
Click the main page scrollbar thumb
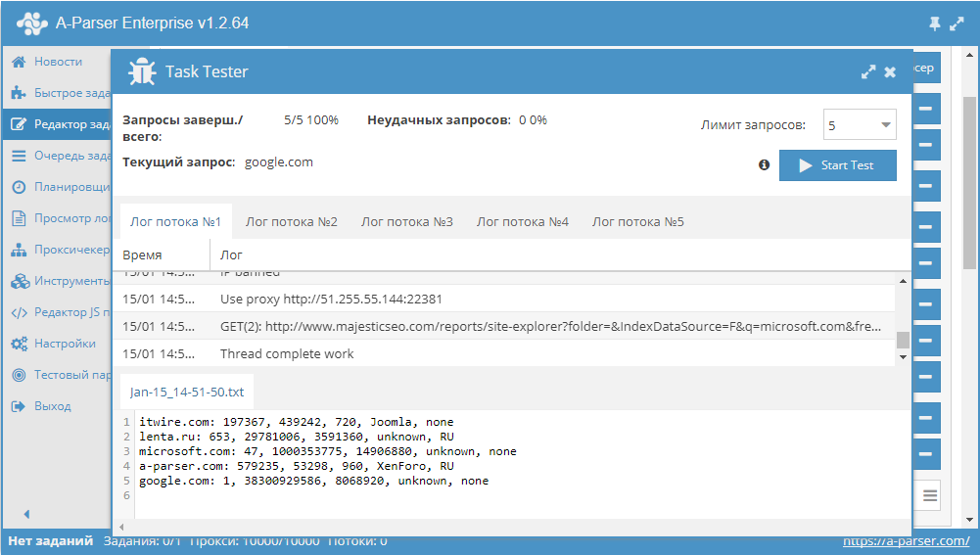(x=969, y=182)
